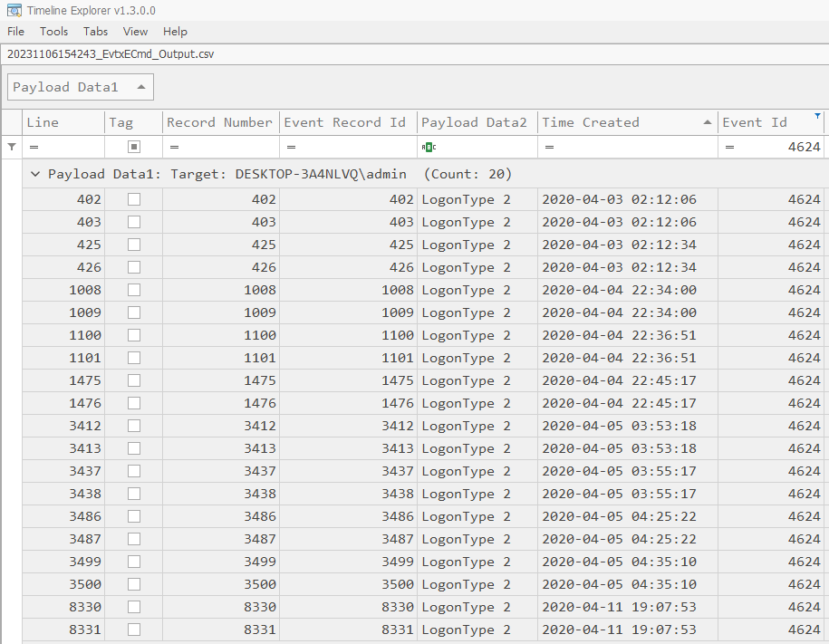Tick the Tag checkbox on line 1100
This screenshot has height=644, width=829.
point(134,335)
